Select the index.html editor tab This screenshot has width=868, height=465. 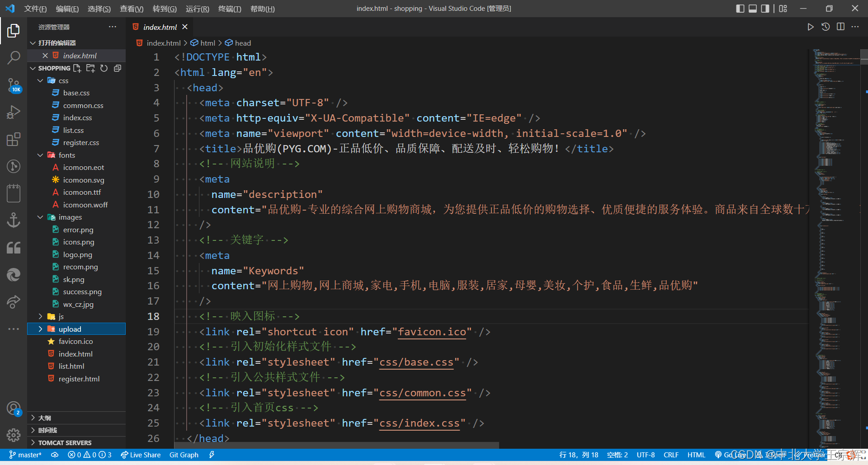pyautogui.click(x=160, y=27)
